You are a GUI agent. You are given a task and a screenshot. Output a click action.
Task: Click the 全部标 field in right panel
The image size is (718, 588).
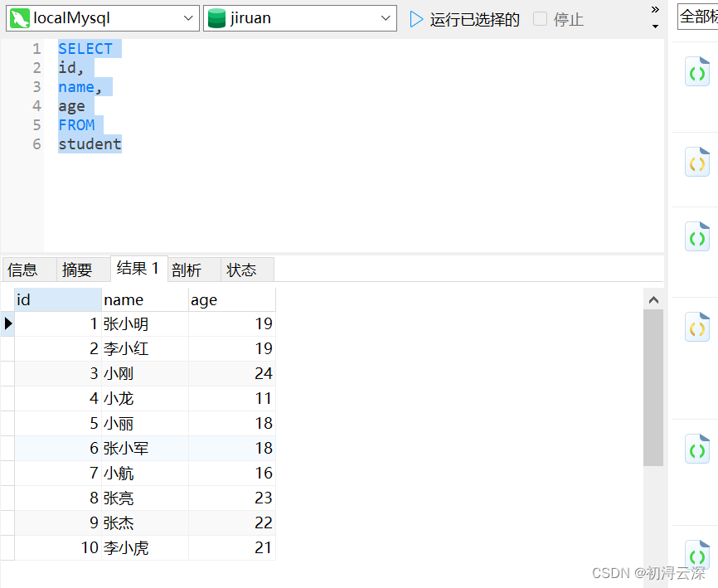pyautogui.click(x=698, y=17)
